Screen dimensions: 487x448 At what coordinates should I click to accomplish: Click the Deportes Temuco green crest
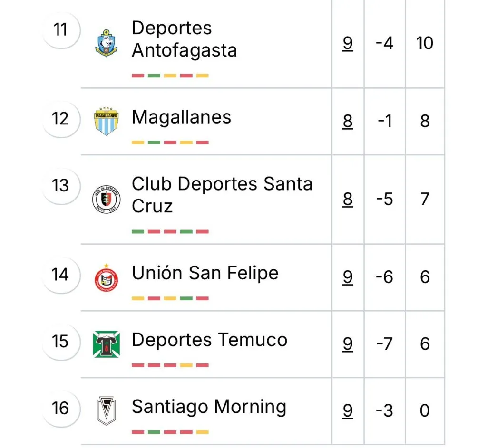107,344
